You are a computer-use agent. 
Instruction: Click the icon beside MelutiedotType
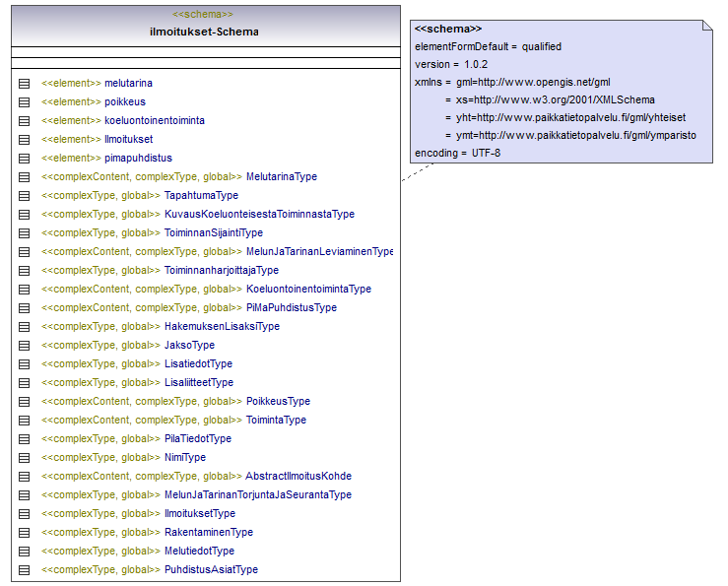coord(25,552)
